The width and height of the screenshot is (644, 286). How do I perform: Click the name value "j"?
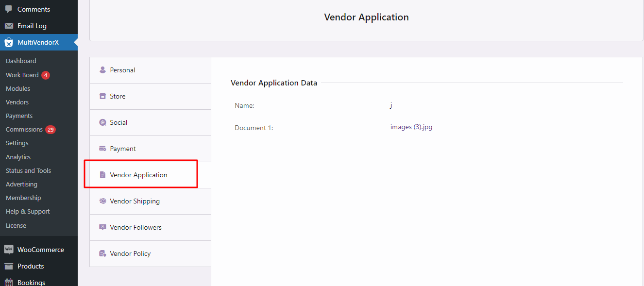point(391,105)
